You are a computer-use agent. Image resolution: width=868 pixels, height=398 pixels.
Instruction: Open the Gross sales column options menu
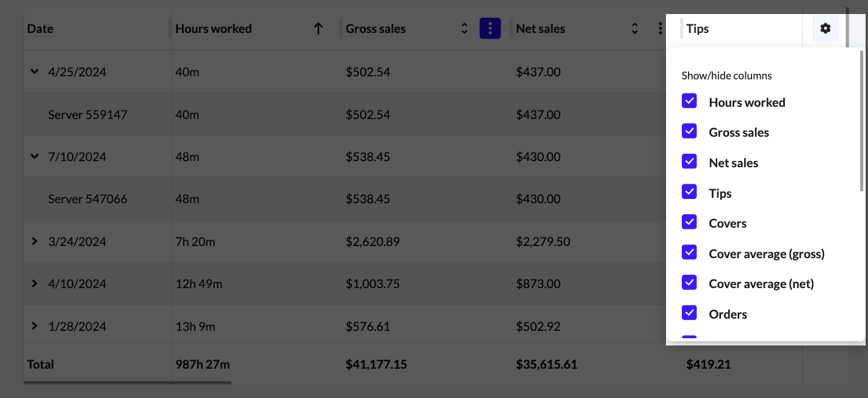(490, 28)
